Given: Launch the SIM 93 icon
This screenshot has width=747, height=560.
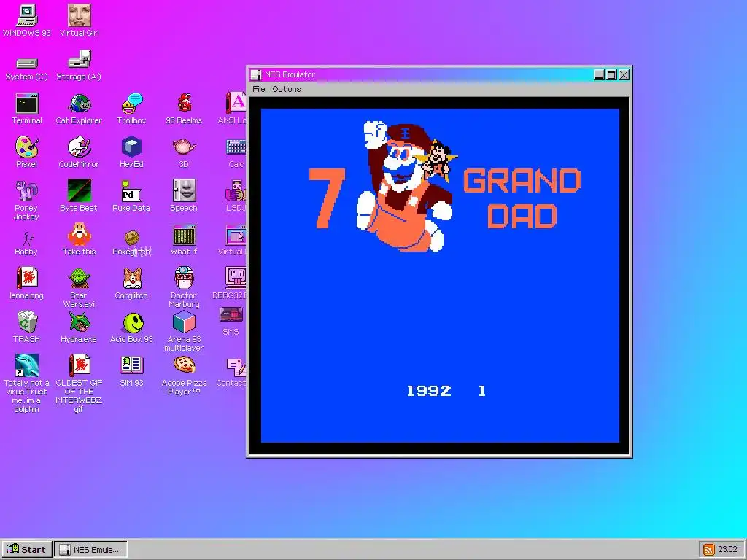Looking at the screenshot, I should click(x=131, y=365).
